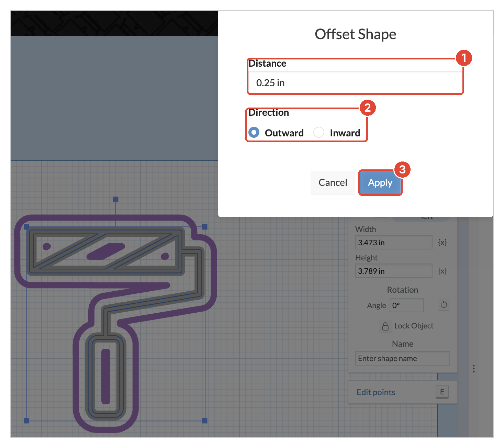Click the Width value field
This screenshot has height=448, width=504.
pos(394,242)
